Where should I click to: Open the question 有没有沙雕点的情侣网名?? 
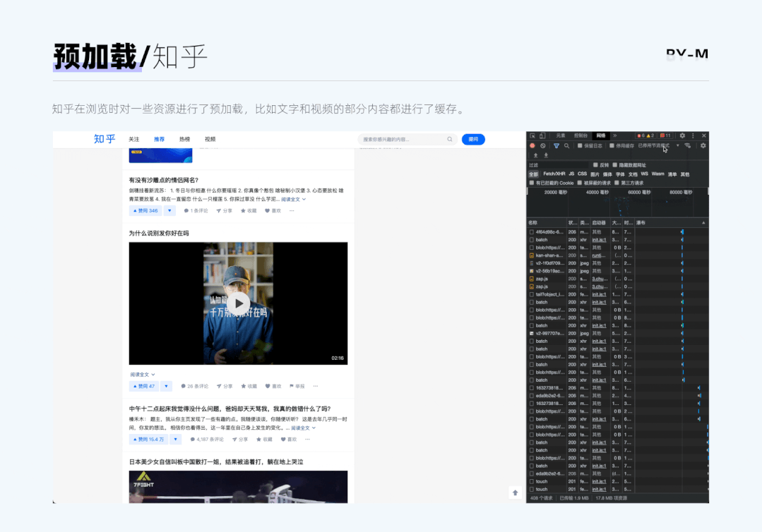164,180
